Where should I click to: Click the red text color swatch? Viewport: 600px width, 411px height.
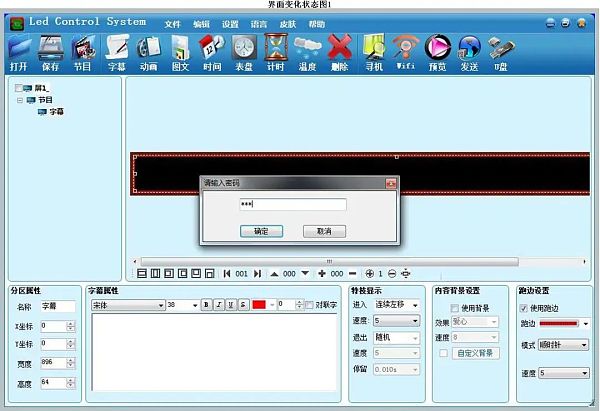(x=261, y=305)
